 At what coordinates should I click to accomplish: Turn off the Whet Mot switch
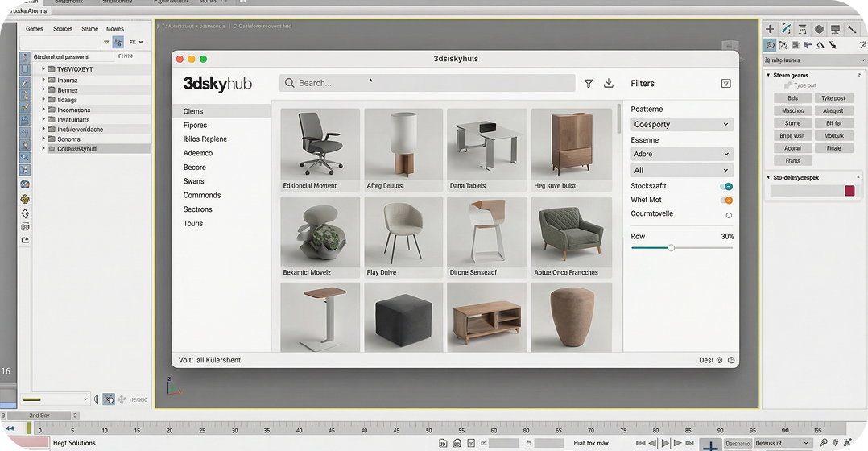[727, 201]
